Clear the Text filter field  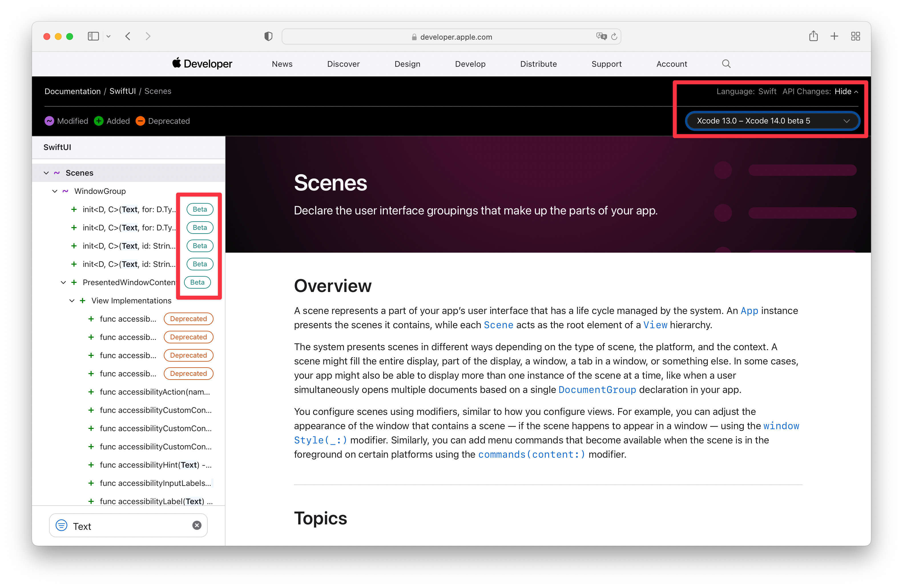(x=197, y=525)
